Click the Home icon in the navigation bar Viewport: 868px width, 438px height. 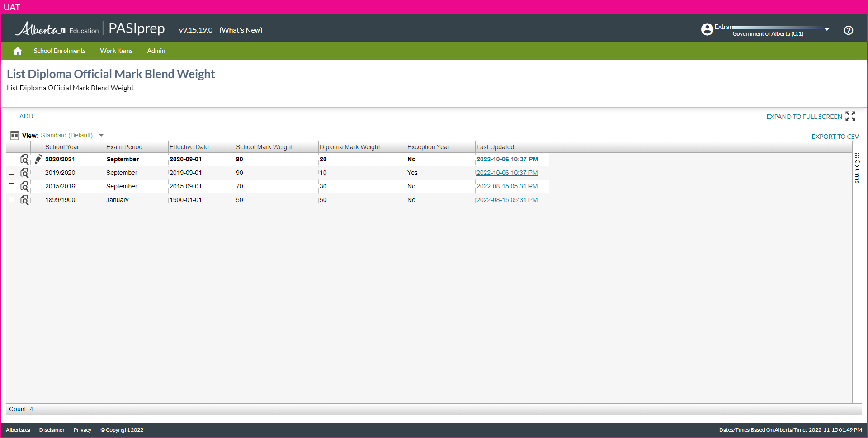coord(18,51)
